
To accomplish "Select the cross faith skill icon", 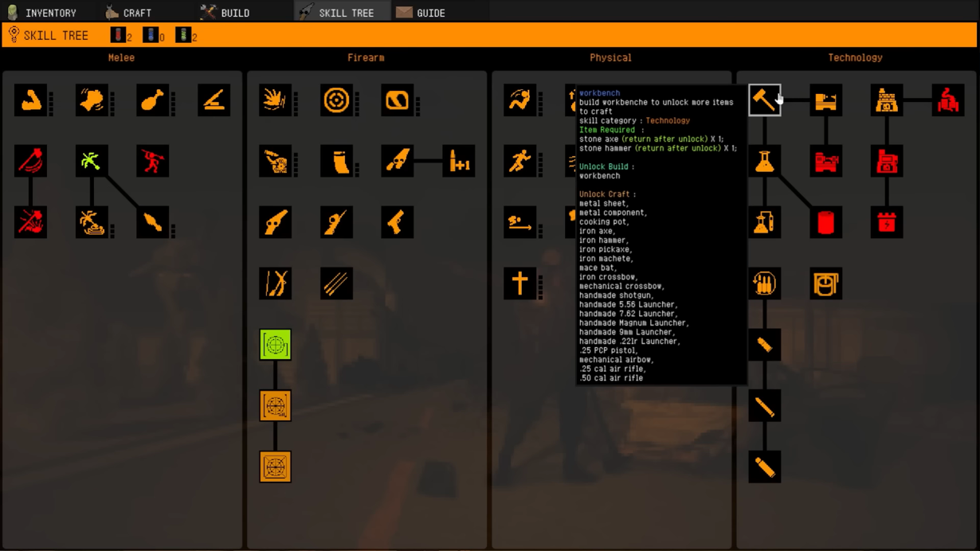I will pos(519,283).
